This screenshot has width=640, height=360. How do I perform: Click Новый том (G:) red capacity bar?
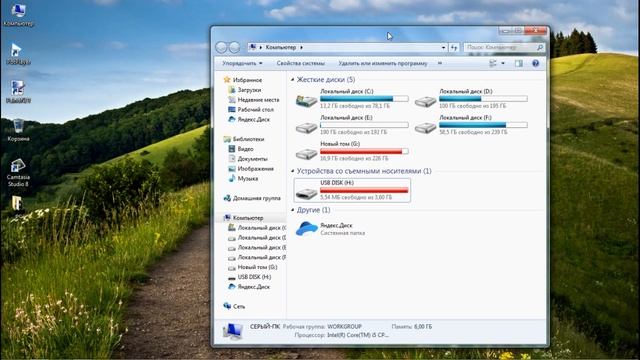pyautogui.click(x=364, y=151)
